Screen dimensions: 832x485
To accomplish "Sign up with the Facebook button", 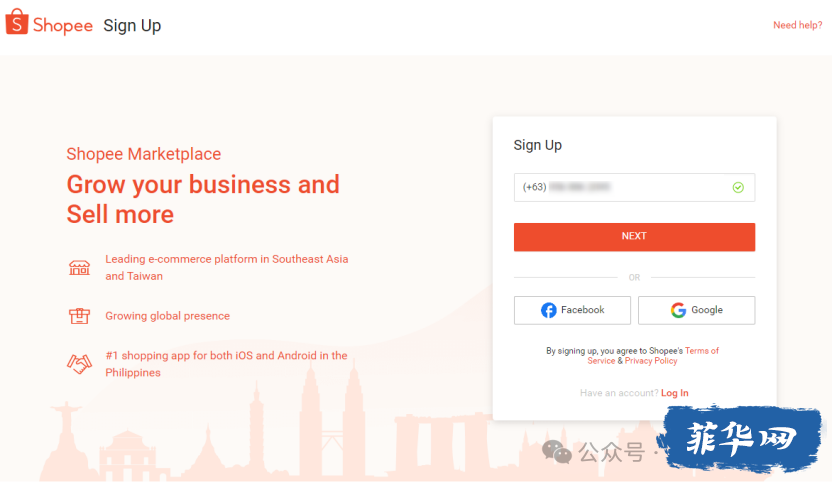I will pos(572,310).
